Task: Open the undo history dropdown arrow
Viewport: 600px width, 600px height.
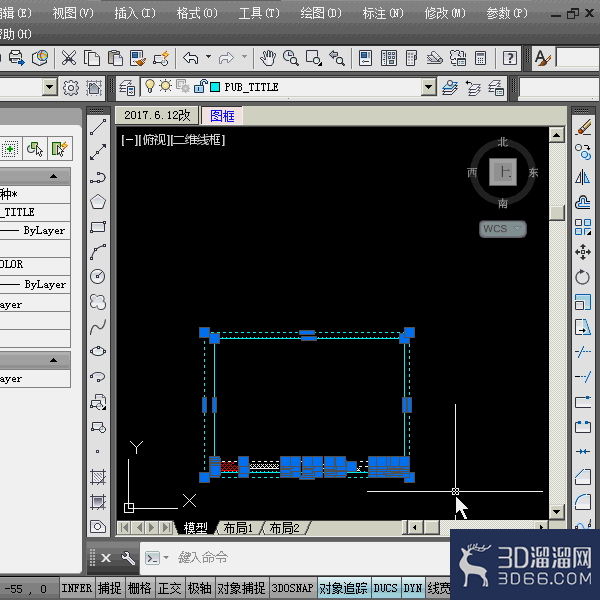Action: pos(209,57)
